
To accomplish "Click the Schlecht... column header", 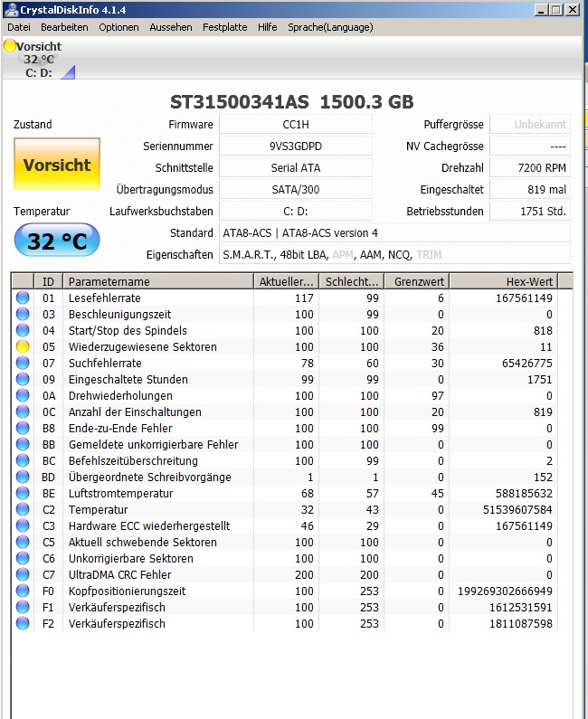I will click(x=352, y=281).
